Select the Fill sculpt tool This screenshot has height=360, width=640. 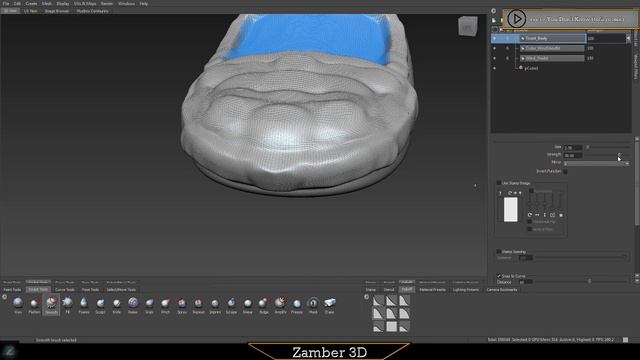tap(68, 305)
